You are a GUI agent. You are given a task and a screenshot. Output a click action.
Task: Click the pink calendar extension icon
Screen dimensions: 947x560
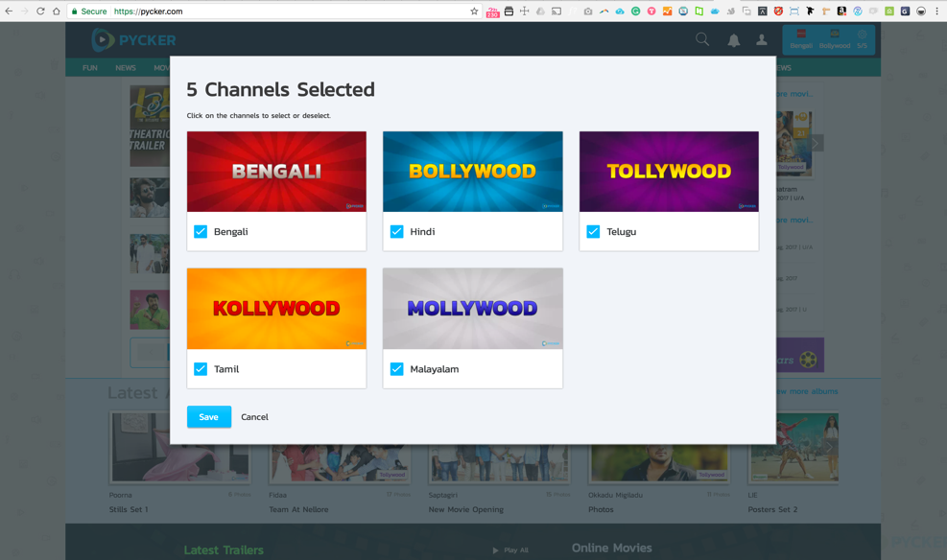tap(493, 12)
